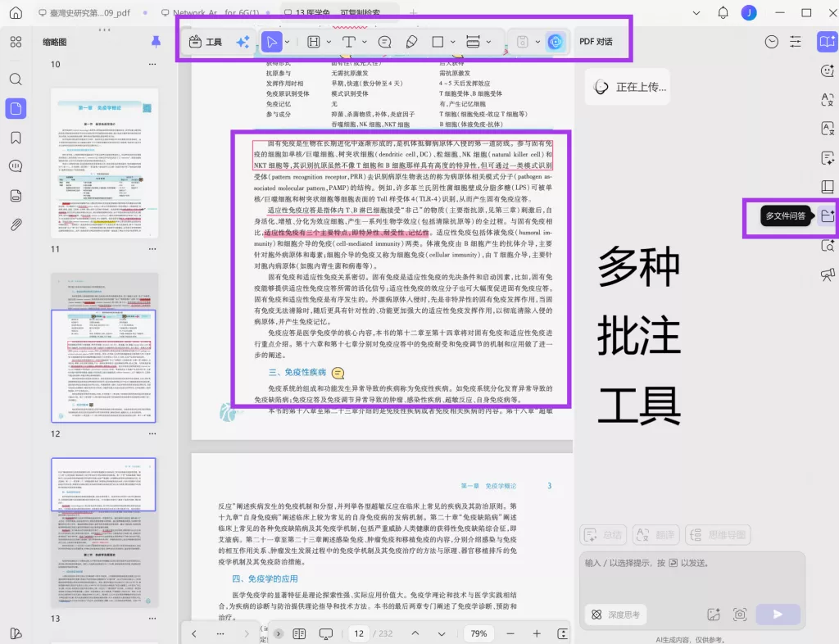Toggle the thumbnails panel icon in sidebar
Viewport: 839px width, 644px height.
pos(16,109)
